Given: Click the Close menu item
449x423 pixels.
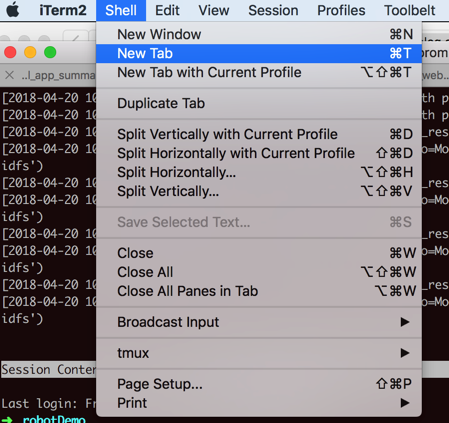Looking at the screenshot, I should [259, 253].
